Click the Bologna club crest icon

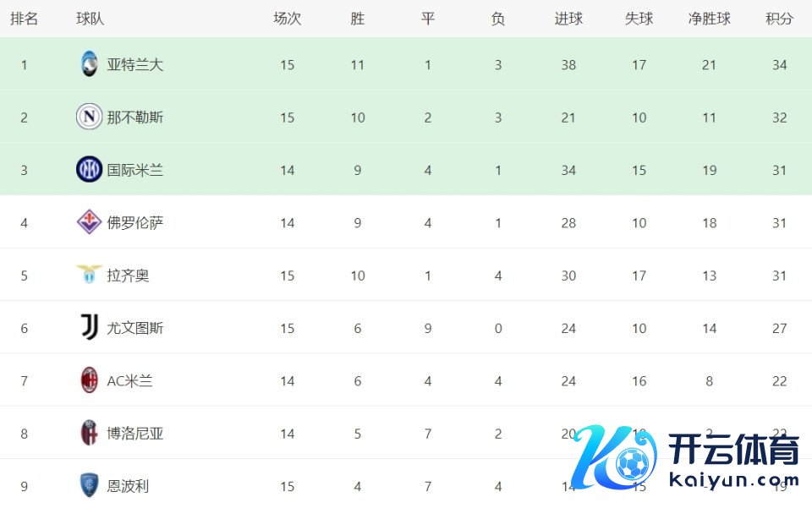(x=89, y=434)
